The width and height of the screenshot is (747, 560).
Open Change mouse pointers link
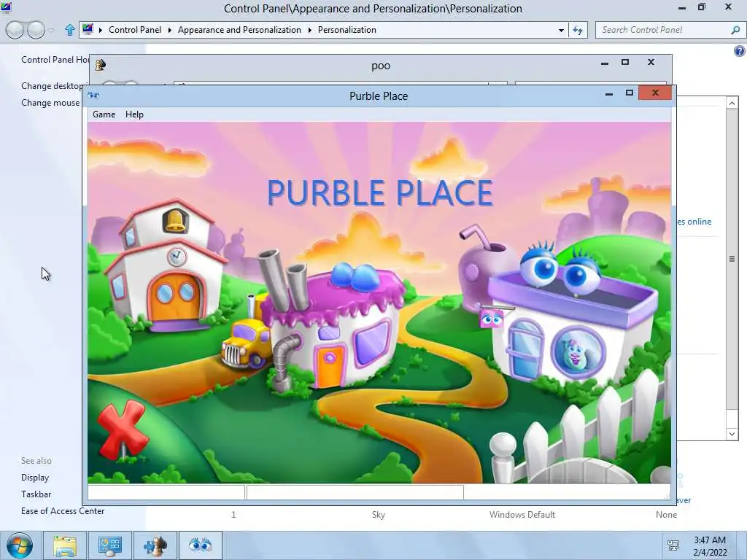pyautogui.click(x=50, y=102)
